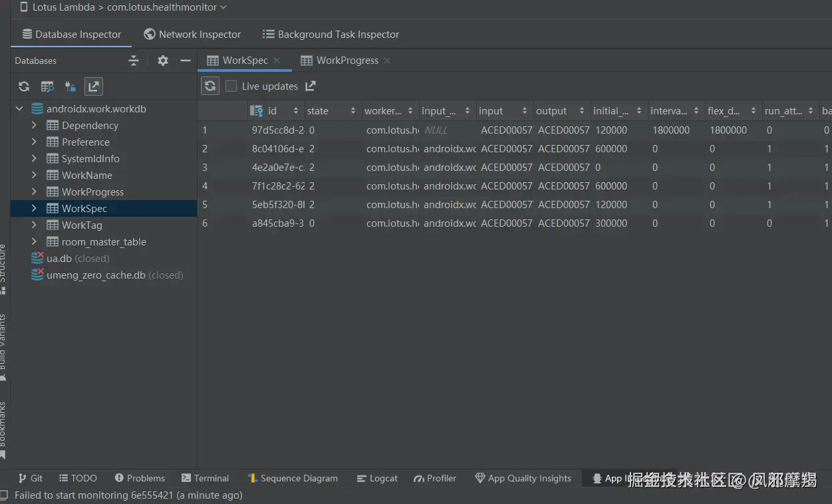The width and height of the screenshot is (832, 504).
Task: Open the Profiler tool window
Action: [x=435, y=478]
